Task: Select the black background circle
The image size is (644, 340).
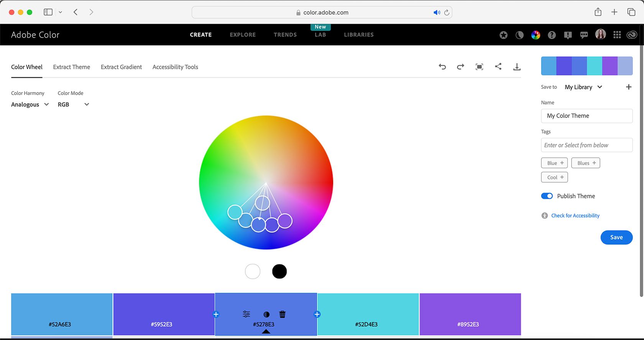Action: 279,271
